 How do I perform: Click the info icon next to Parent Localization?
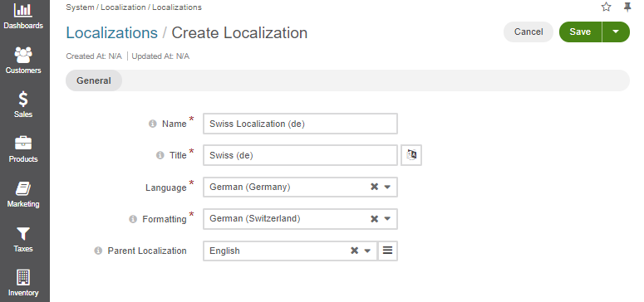[98, 251]
